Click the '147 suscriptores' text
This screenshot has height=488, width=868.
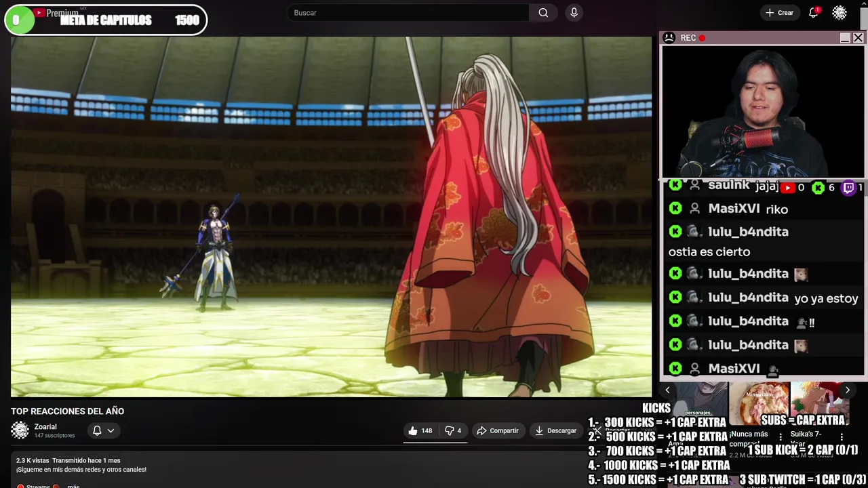coord(55,436)
